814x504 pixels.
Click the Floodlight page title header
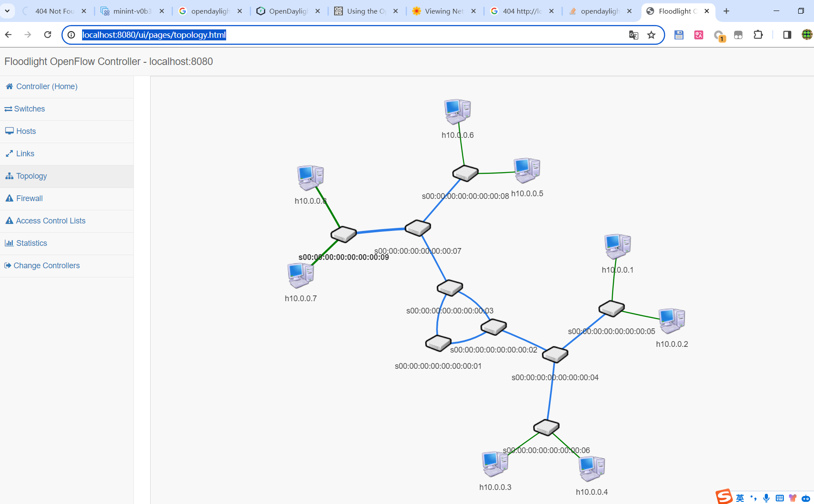(108, 61)
